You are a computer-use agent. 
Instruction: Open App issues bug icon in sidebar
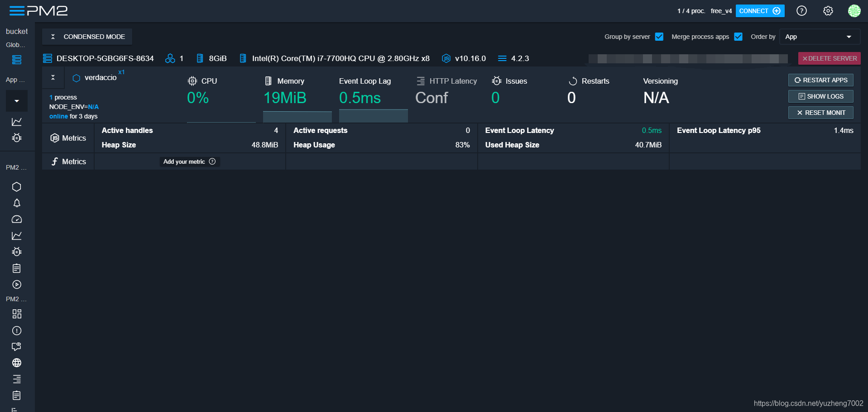coord(17,137)
